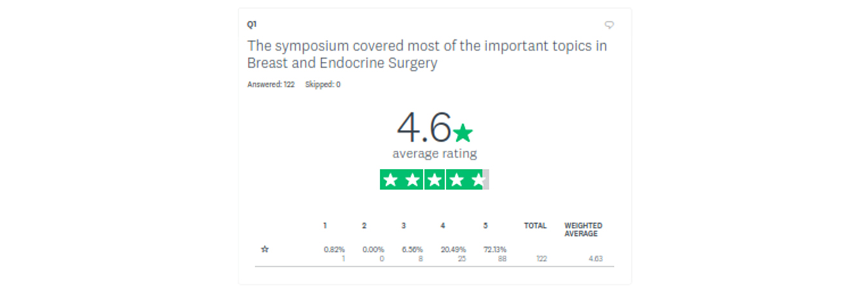Click the first star in the rating bar
This screenshot has height=290, width=868.
(391, 180)
